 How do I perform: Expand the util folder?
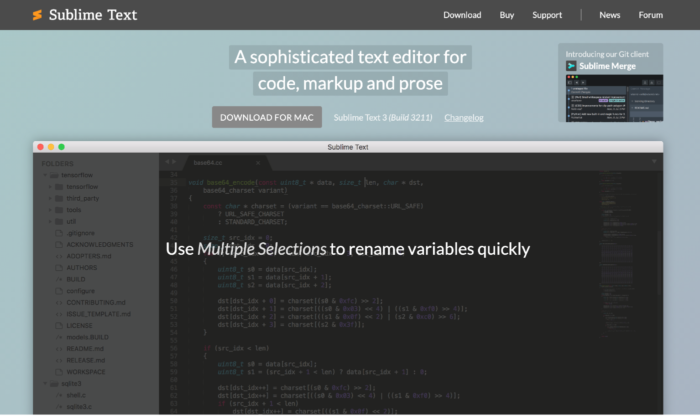[x=50, y=221]
